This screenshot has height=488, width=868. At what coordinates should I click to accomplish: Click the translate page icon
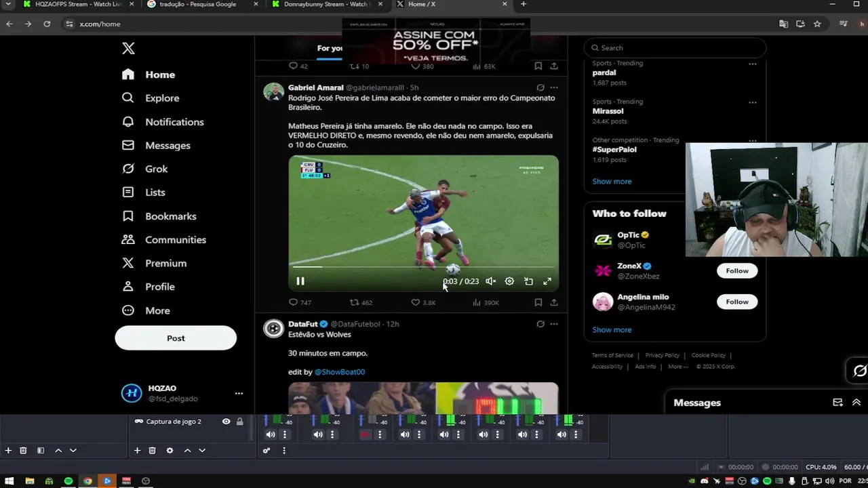coord(783,24)
